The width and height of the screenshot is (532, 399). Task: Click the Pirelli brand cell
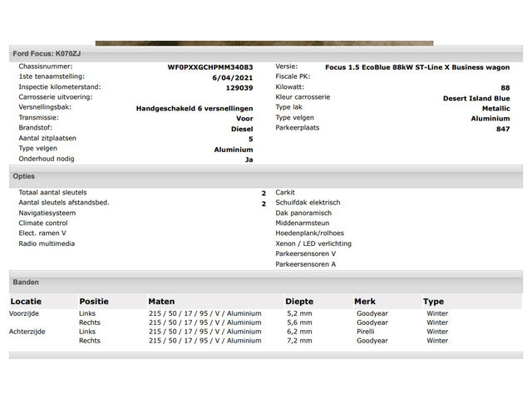click(x=367, y=332)
